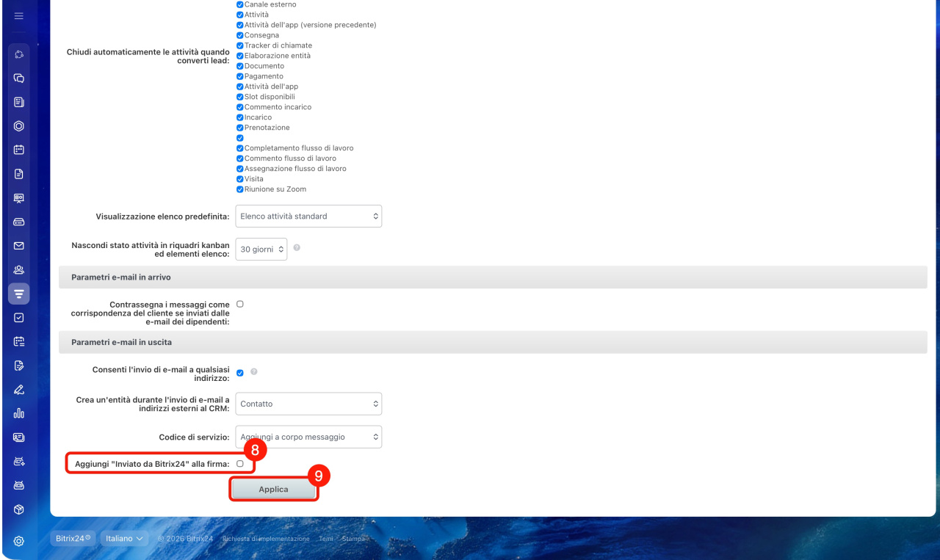
Task: Open the CRM funnel sidebar icon
Action: tap(19, 294)
